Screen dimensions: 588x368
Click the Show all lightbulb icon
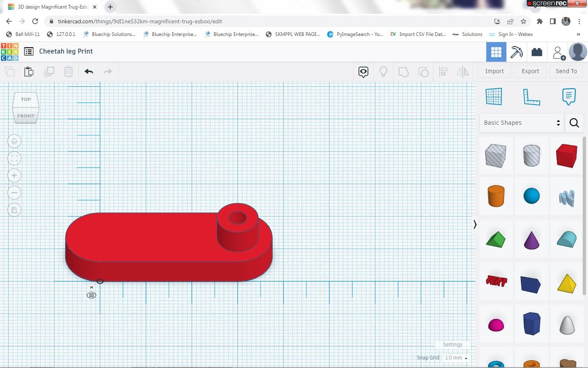tap(383, 72)
